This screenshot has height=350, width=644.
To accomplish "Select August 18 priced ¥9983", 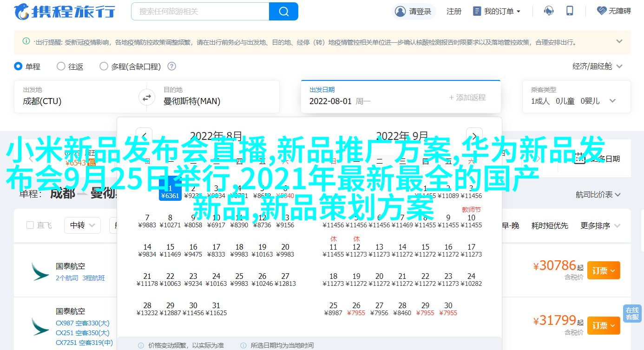I will tap(239, 251).
